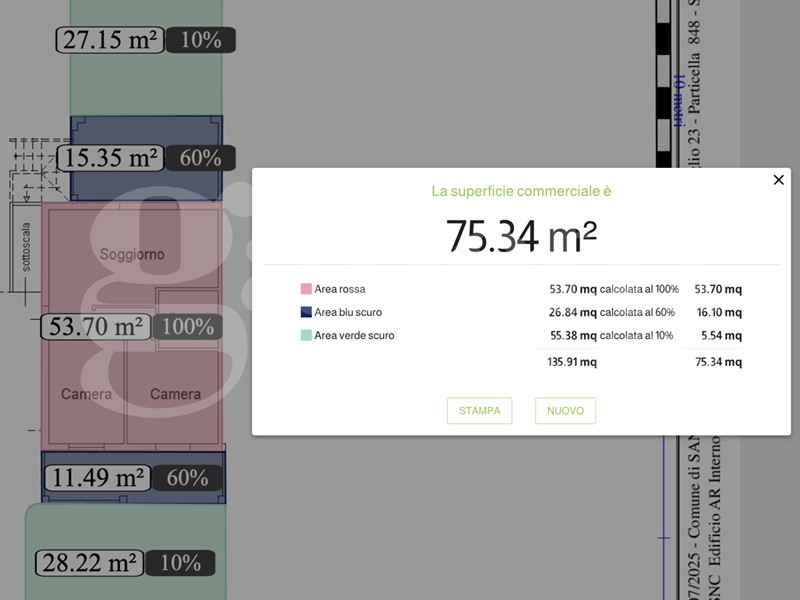Select the 27.15 m² area label
This screenshot has width=800, height=600.
[109, 40]
